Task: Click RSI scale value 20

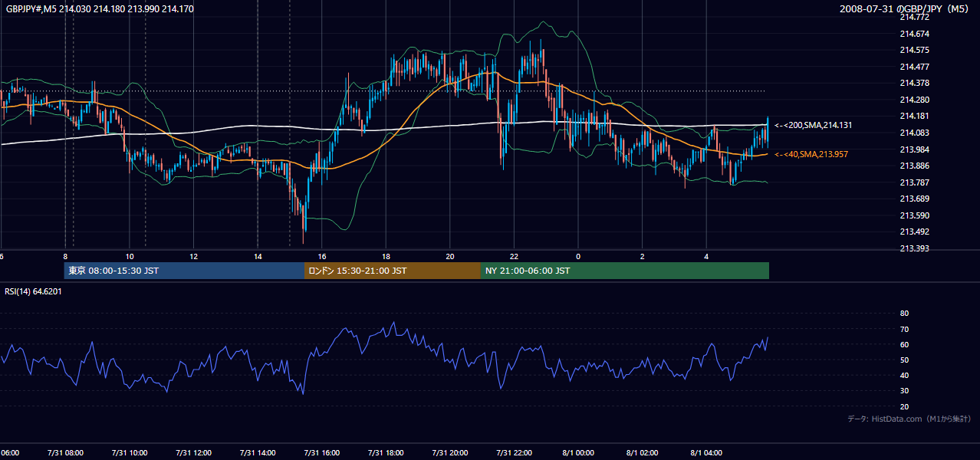Action: (x=904, y=406)
